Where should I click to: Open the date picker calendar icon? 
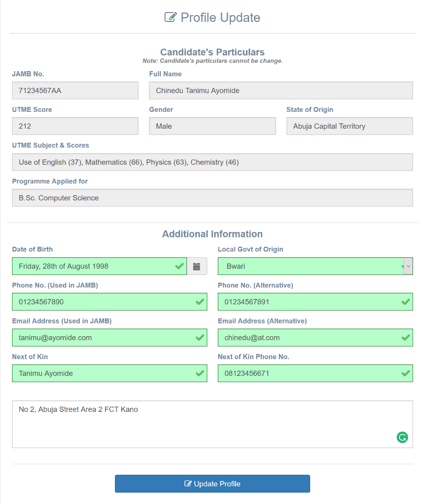(x=196, y=266)
